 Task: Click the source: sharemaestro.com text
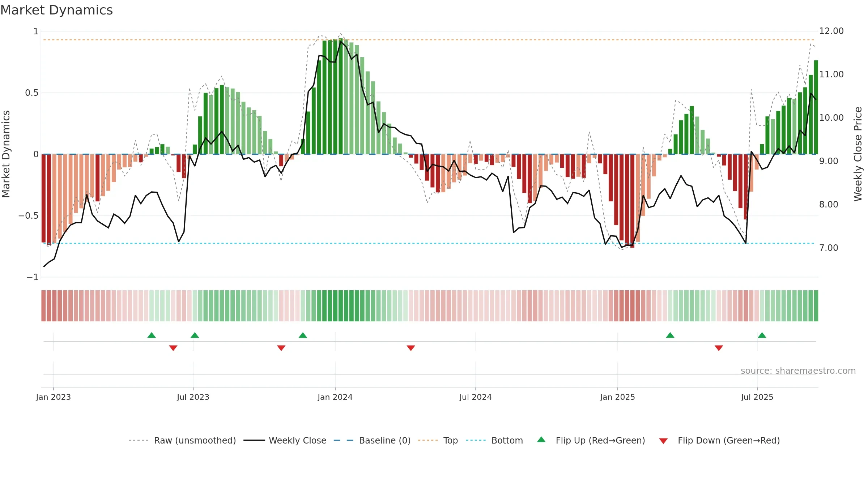tap(798, 371)
